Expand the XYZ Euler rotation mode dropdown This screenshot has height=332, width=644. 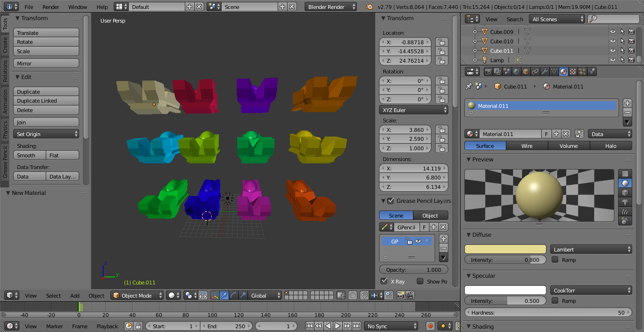(413, 110)
